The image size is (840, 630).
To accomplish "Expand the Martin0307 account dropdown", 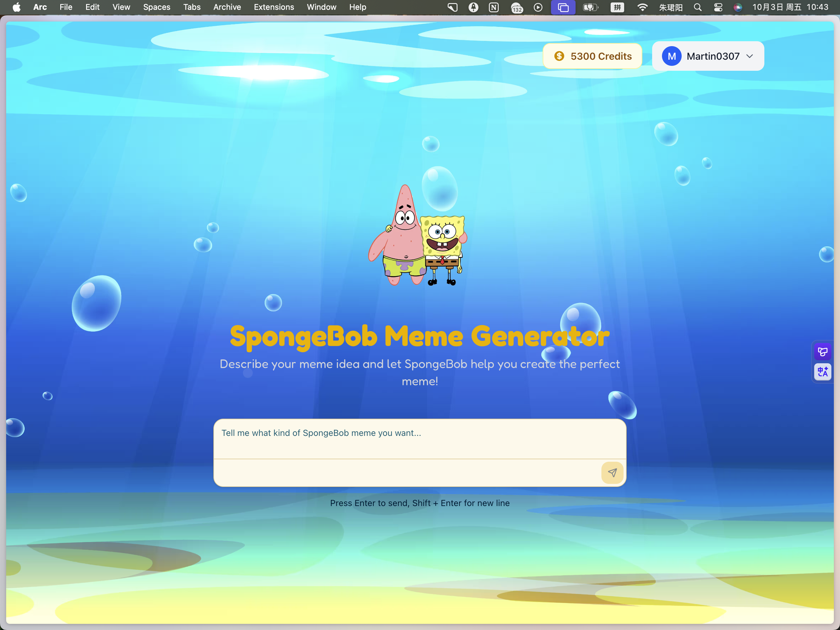I will (708, 56).
